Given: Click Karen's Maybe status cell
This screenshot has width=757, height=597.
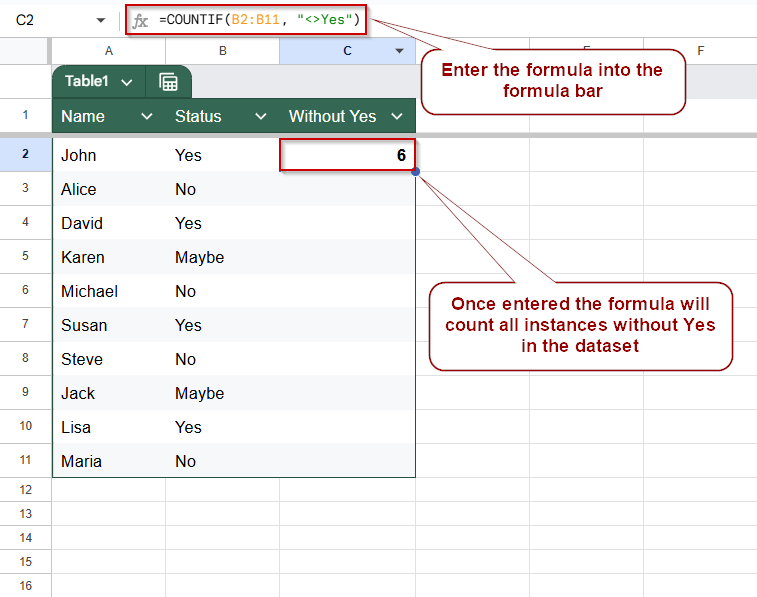Looking at the screenshot, I should click(223, 257).
